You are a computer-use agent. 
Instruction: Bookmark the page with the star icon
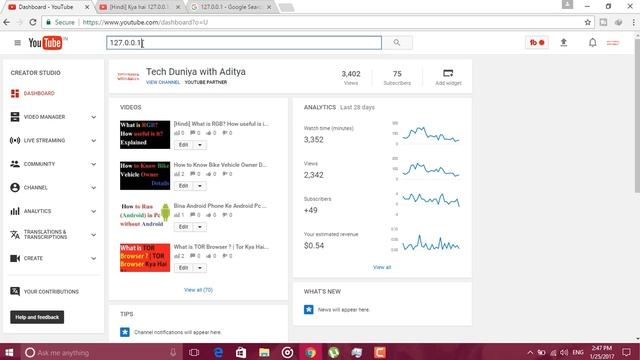tap(588, 22)
